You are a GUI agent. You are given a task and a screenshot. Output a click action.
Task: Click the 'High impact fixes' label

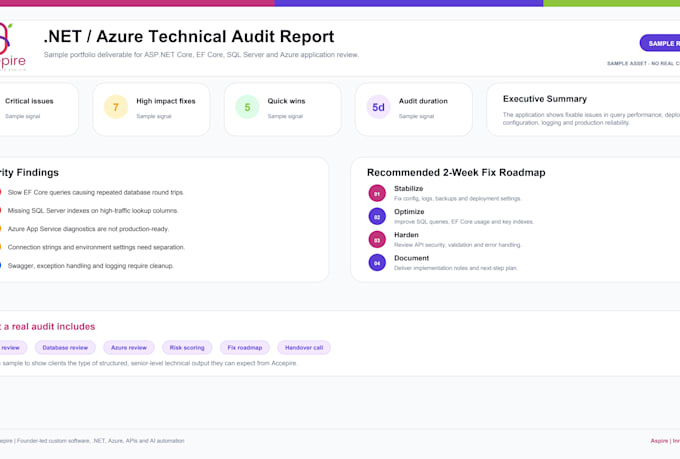166,101
